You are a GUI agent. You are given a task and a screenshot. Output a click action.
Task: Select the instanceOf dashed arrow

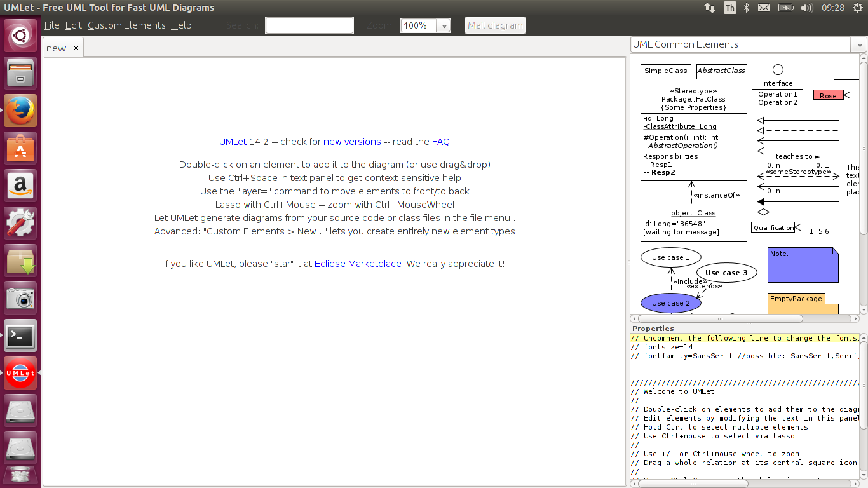pos(693,194)
